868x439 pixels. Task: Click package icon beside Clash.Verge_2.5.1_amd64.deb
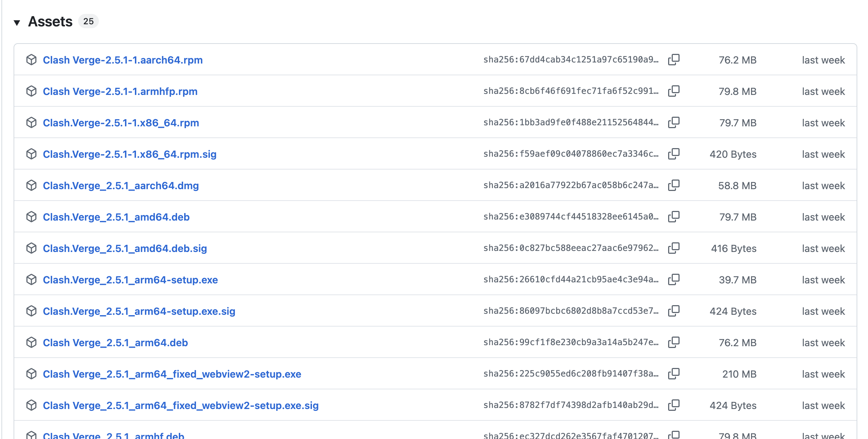(31, 217)
